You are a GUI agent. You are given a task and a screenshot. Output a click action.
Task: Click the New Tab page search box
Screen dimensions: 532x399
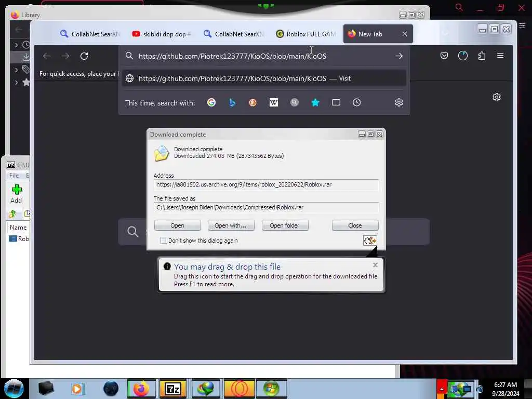click(273, 232)
